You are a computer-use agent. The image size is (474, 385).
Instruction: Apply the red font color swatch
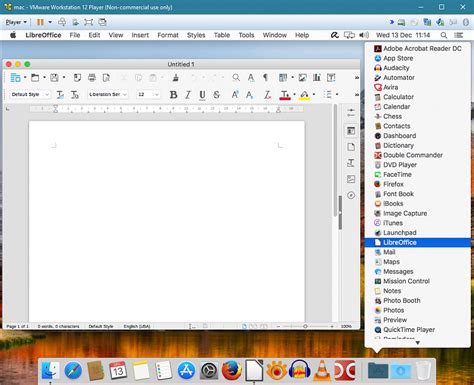285,95
